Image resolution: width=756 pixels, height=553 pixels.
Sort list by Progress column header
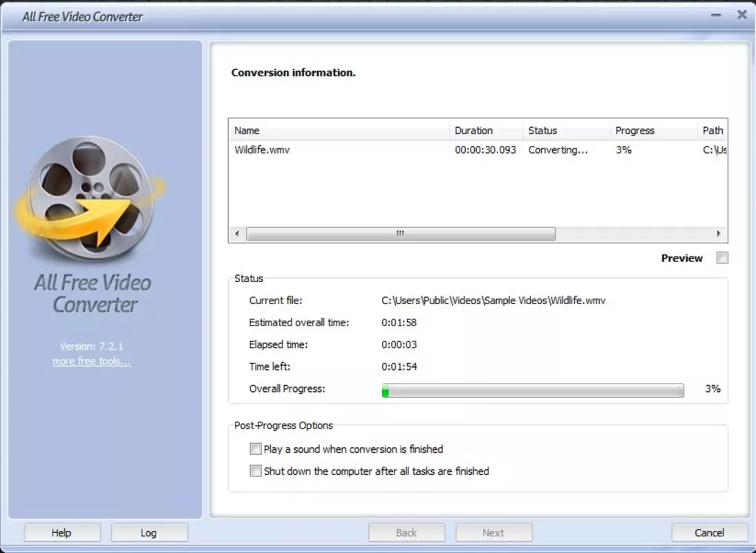(654, 130)
